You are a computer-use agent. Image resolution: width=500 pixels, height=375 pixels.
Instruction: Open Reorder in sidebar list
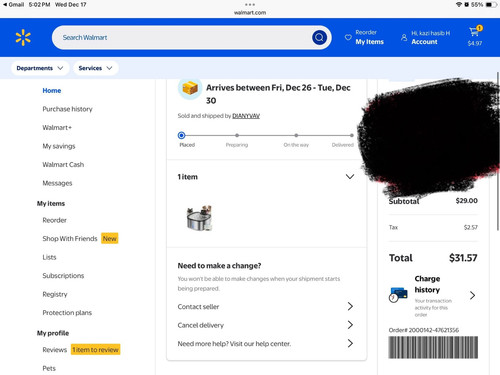[x=54, y=220]
